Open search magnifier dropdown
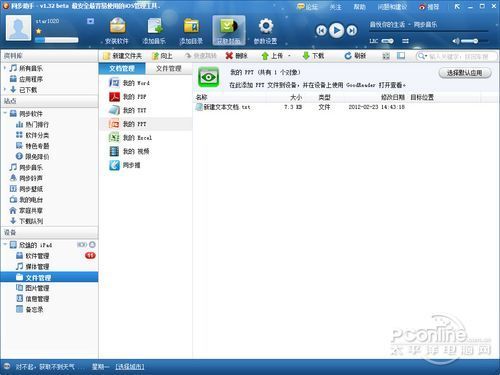 tap(422, 56)
